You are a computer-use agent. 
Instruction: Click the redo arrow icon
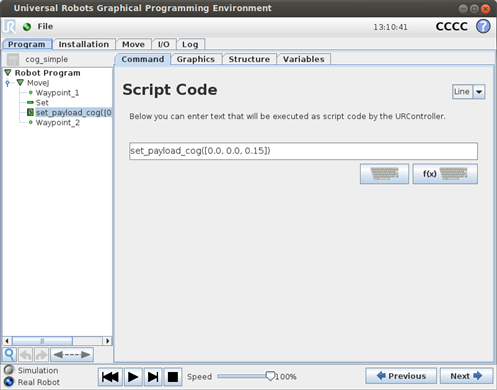click(41, 355)
